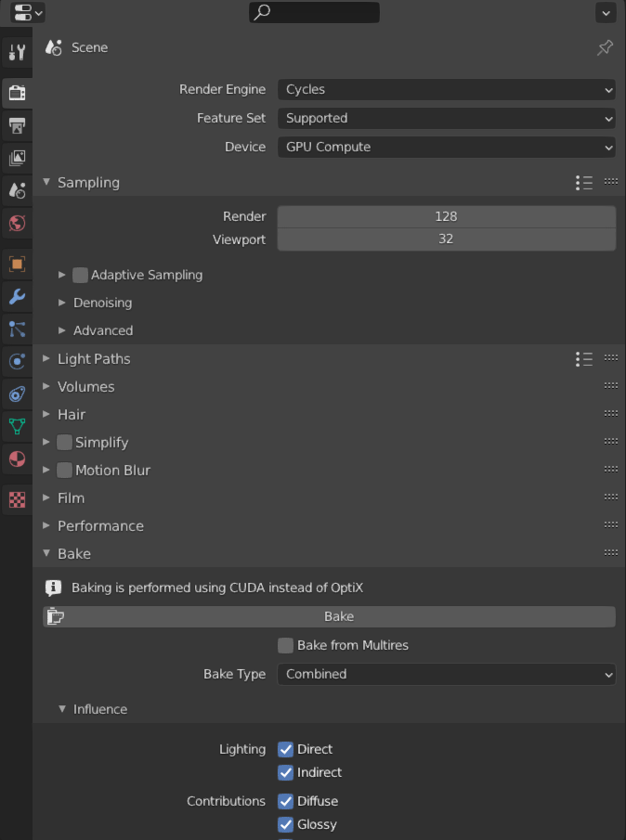Screen dimensions: 626x840
Task: Select the Texture Properties checkerboard icon
Action: [x=17, y=499]
